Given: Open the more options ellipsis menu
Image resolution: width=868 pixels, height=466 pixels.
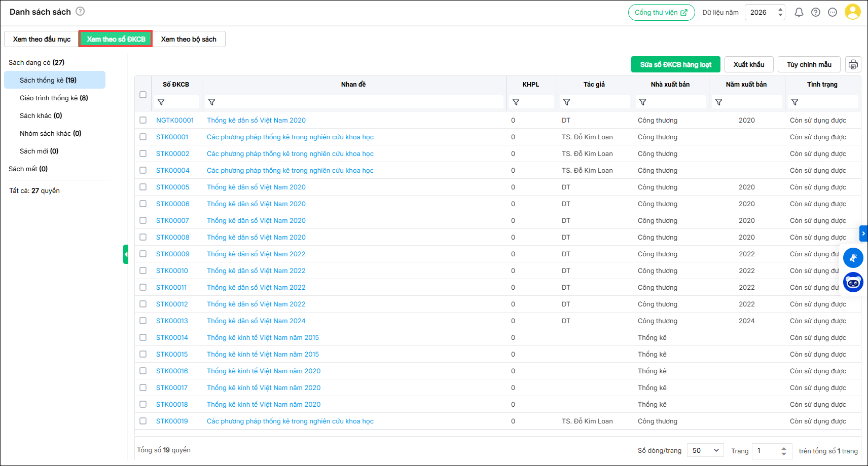Looking at the screenshot, I should click(x=832, y=13).
